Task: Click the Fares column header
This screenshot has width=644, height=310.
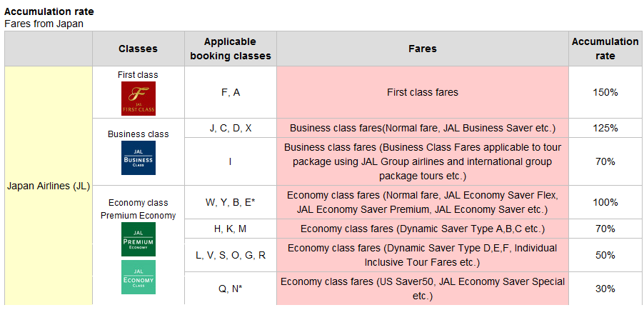Action: pos(423,49)
